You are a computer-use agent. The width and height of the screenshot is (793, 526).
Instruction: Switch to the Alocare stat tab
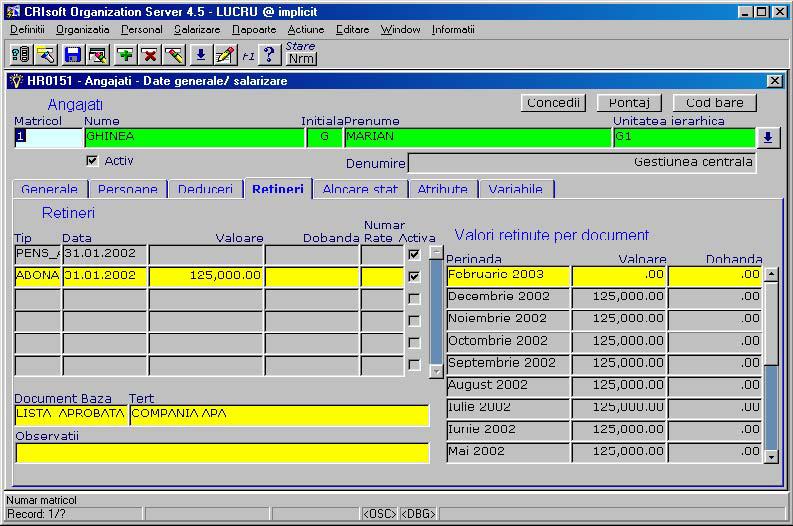(x=360, y=189)
